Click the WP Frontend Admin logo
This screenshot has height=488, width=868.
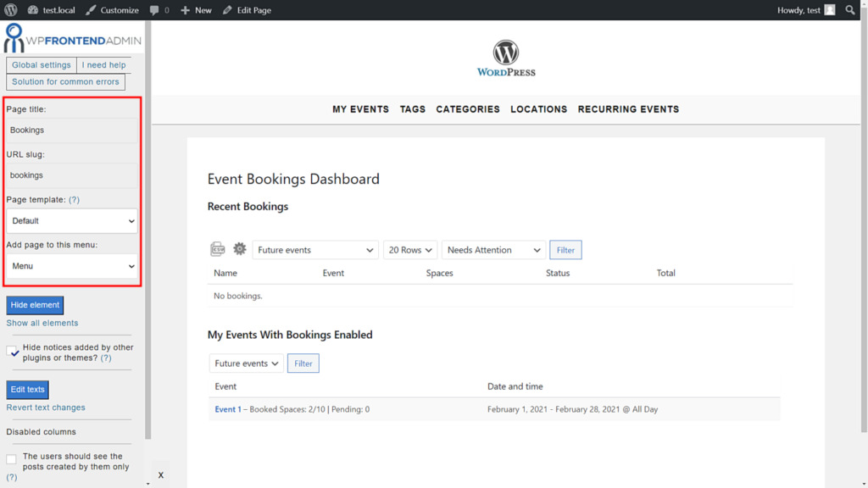[x=72, y=37]
